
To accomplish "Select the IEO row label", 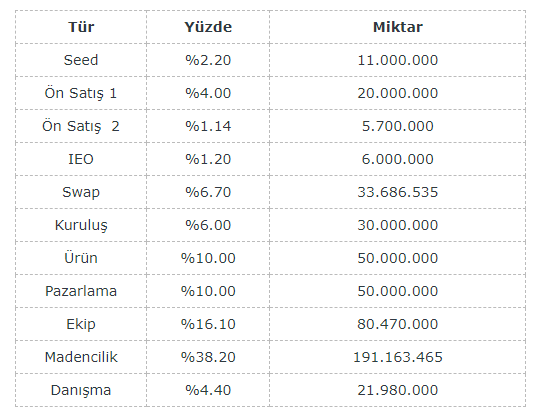I will 81,159.
